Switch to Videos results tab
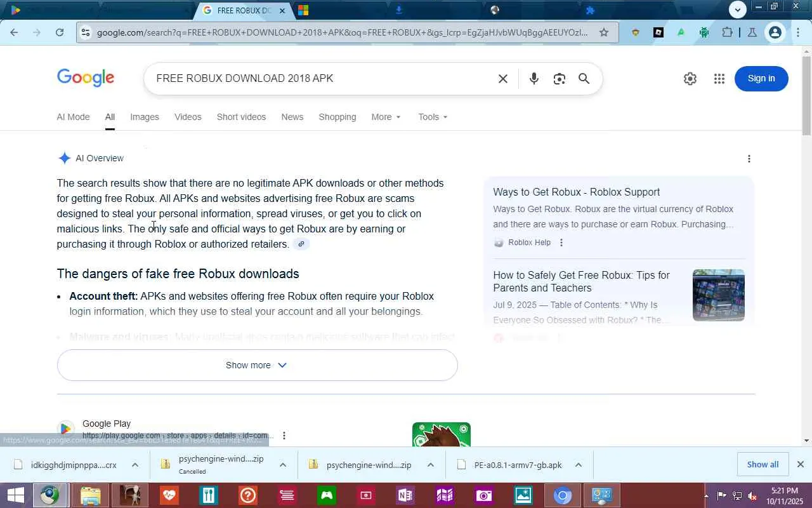Viewport: 812px width, 508px height. [188, 117]
